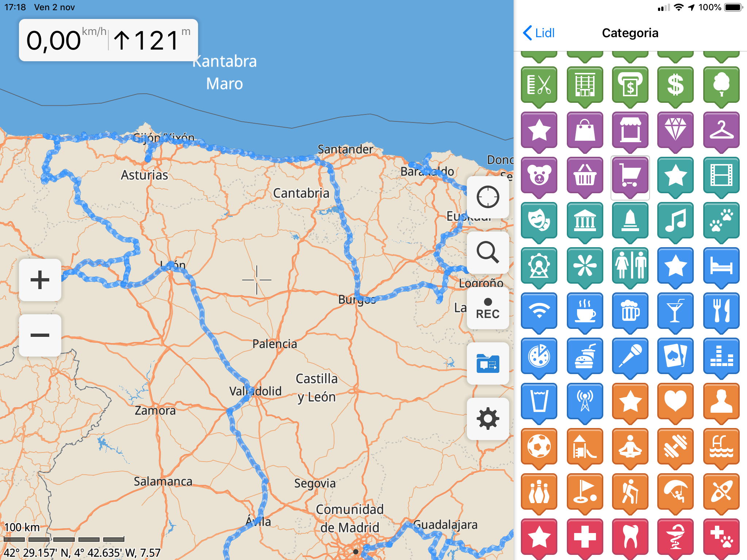The width and height of the screenshot is (747, 560).
Task: Select the teal music note category icon
Action: click(676, 221)
